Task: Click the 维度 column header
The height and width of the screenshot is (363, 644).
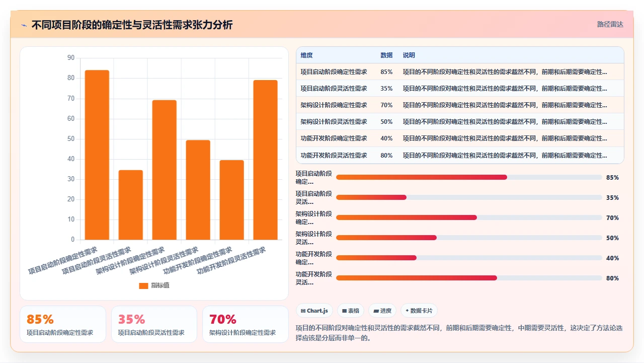Action: [x=306, y=55]
